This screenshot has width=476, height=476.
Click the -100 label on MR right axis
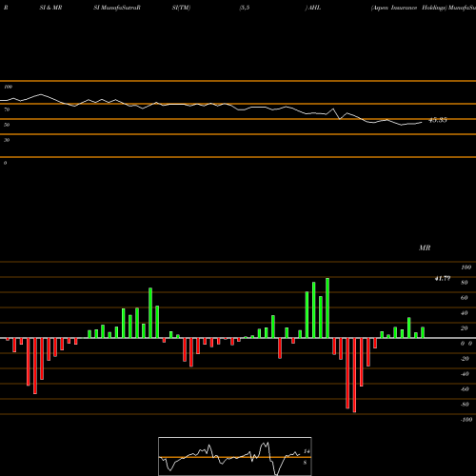[466, 420]
